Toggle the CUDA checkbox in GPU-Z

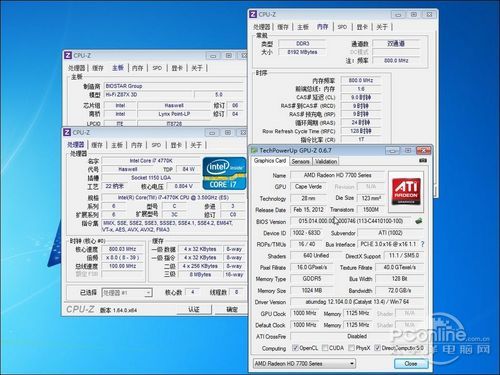pos(325,348)
